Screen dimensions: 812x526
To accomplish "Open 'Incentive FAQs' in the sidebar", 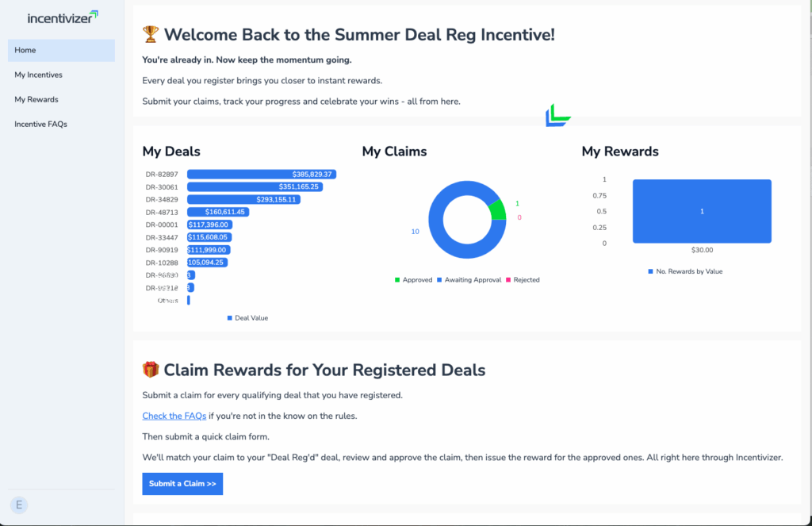I will [41, 124].
